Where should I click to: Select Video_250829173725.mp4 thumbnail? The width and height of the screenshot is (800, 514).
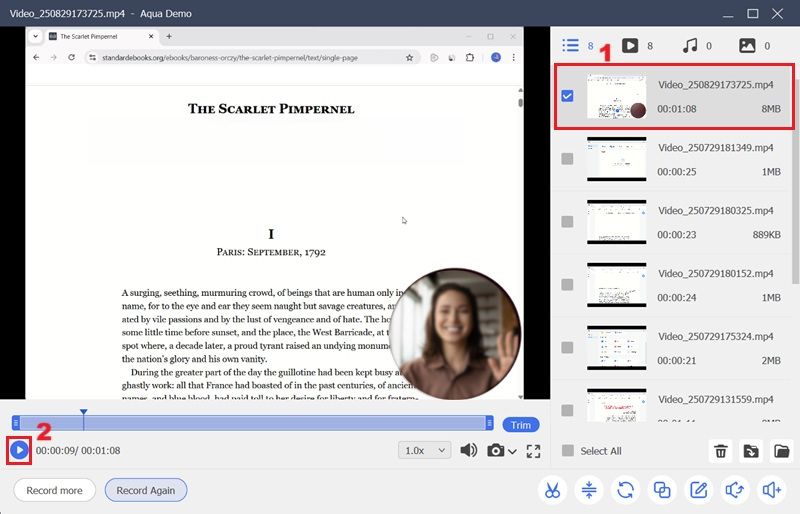(x=616, y=96)
